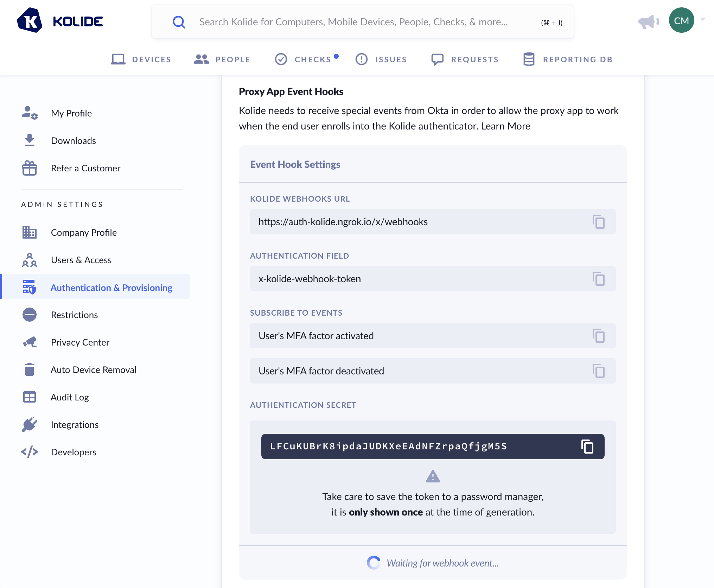Open the CM user avatar menu
Image resolution: width=714 pixels, height=588 pixels.
tap(681, 20)
